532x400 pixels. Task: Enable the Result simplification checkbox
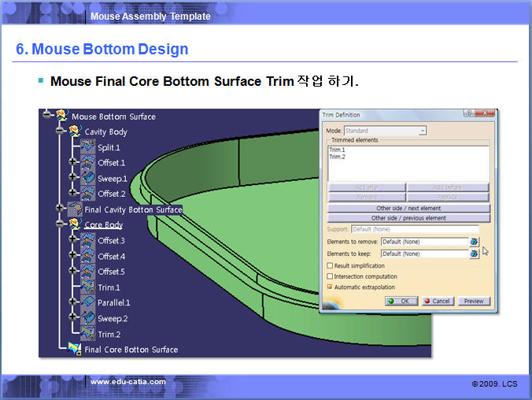(330, 266)
